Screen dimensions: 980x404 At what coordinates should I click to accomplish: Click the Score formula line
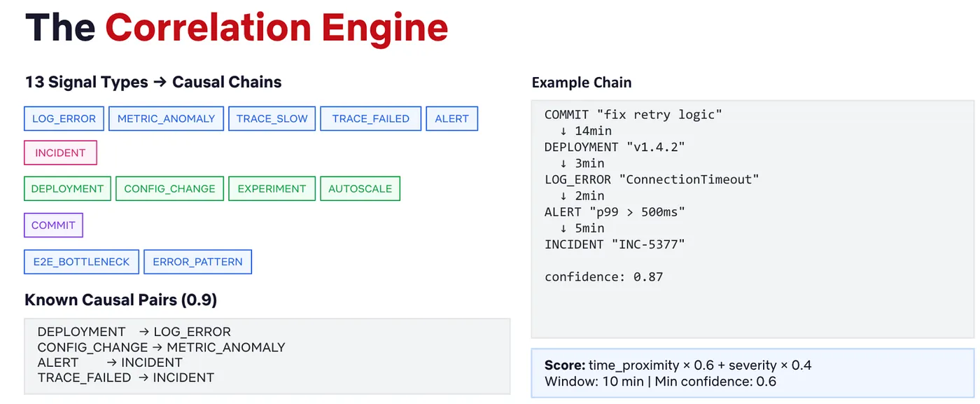(678, 365)
